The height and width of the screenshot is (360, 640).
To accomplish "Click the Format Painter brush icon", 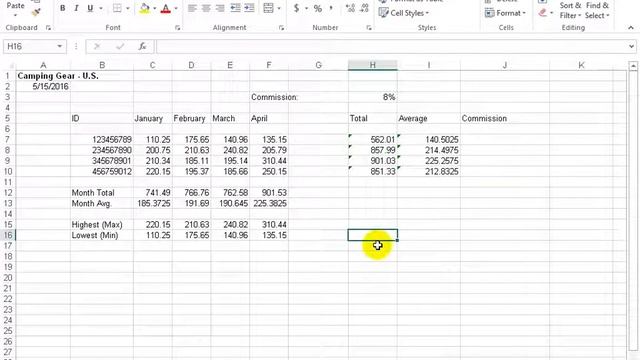I will coord(36,12).
